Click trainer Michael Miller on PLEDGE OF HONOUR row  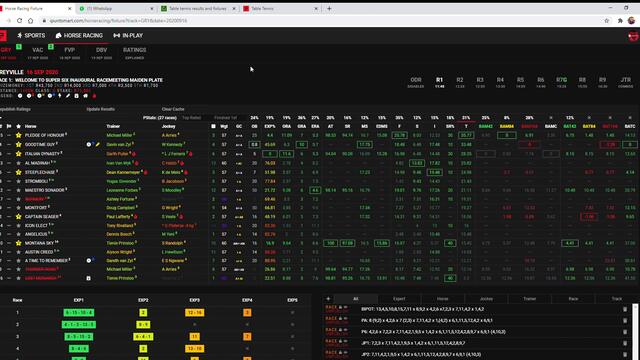pyautogui.click(x=120, y=135)
